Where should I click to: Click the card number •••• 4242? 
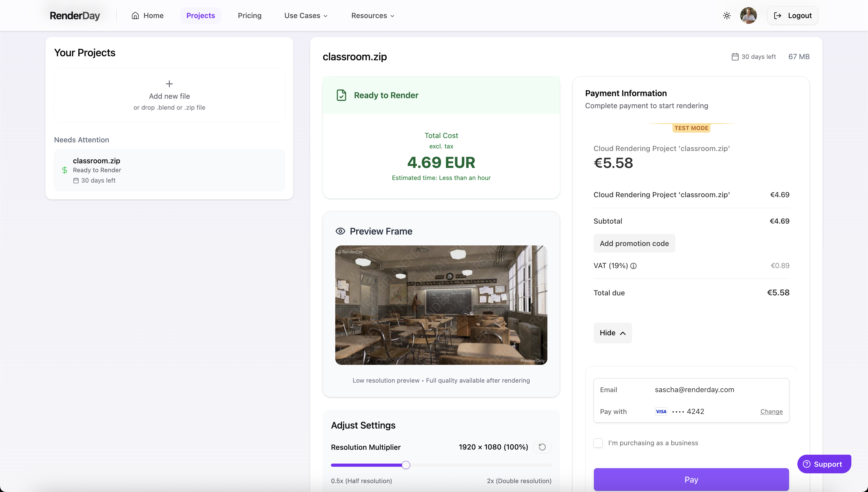(688, 411)
